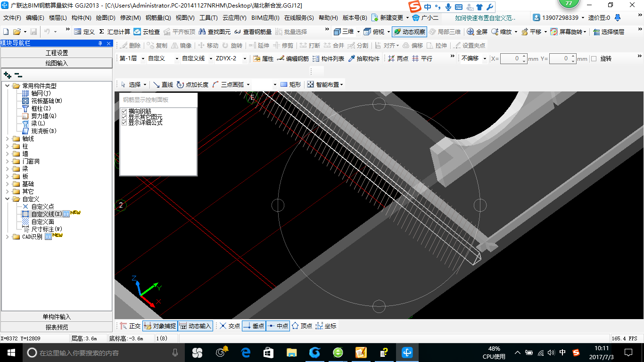This screenshot has height=362, width=644.
Task: Click the 新建变更 button
Action: (390, 18)
